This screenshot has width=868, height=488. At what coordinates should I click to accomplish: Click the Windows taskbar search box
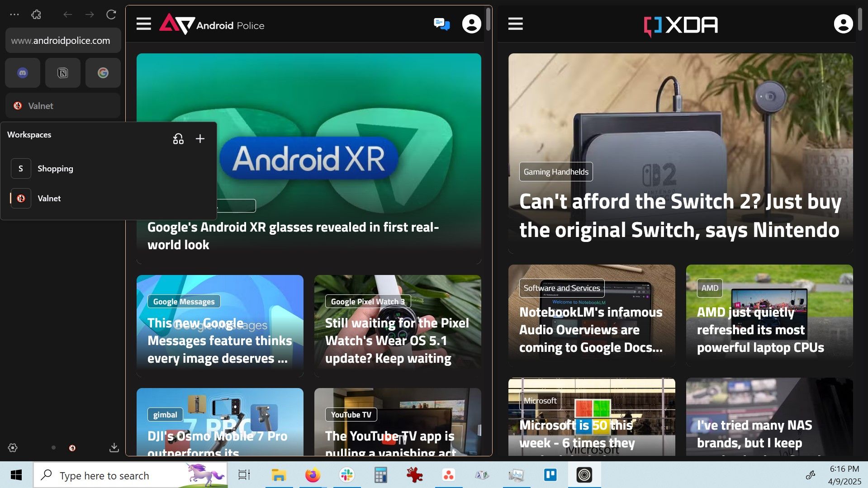click(x=131, y=475)
